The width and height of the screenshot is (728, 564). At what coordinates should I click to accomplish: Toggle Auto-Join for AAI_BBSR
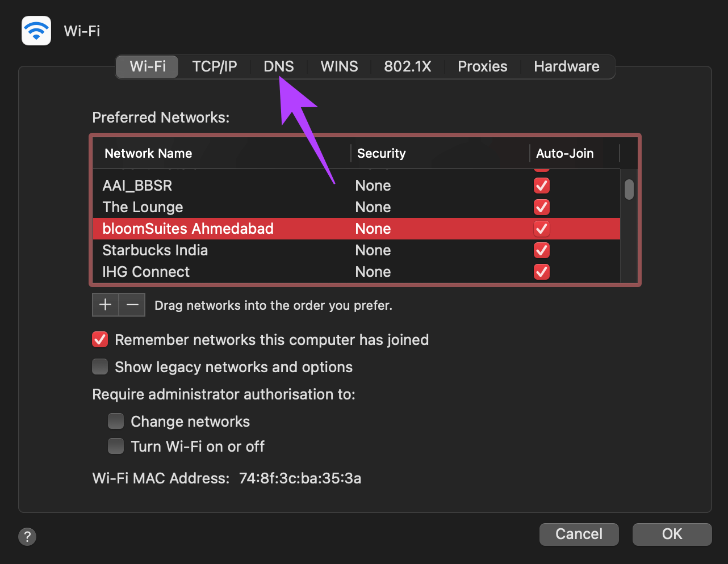click(542, 186)
